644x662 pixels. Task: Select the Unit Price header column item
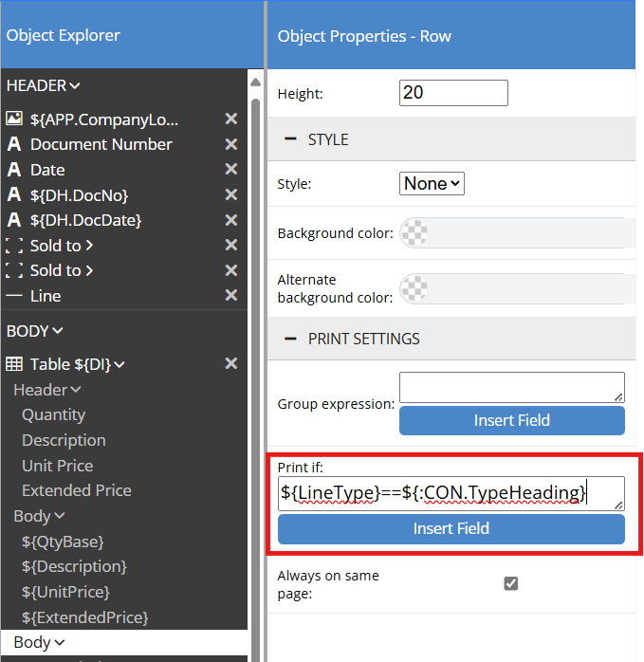[58, 466]
